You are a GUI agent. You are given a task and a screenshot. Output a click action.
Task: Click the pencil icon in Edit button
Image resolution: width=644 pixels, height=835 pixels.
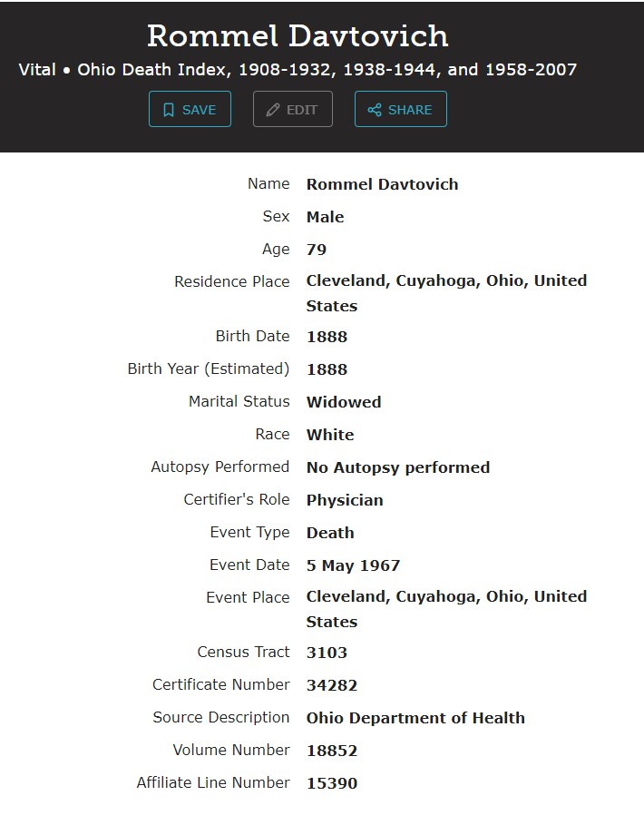(272, 110)
